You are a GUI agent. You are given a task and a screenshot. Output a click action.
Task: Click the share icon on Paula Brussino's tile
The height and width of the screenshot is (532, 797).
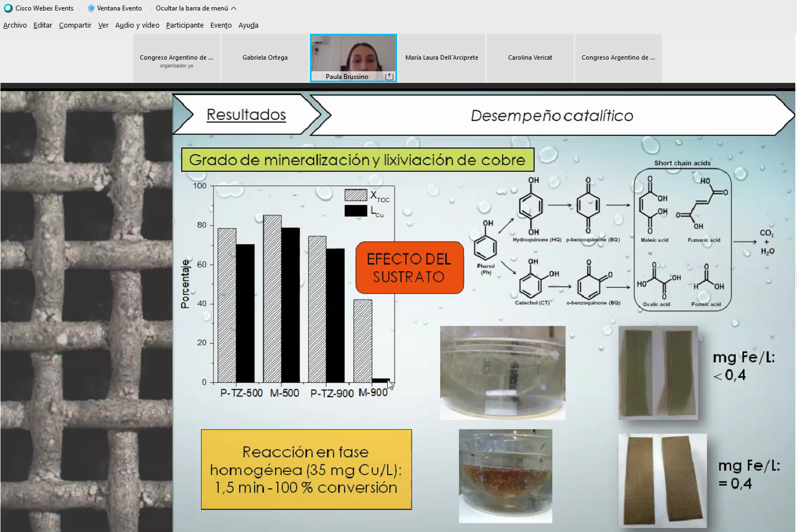[x=389, y=77]
